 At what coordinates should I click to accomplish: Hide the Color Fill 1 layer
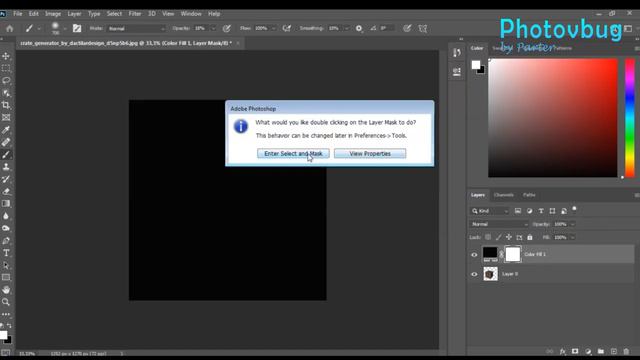click(x=474, y=255)
